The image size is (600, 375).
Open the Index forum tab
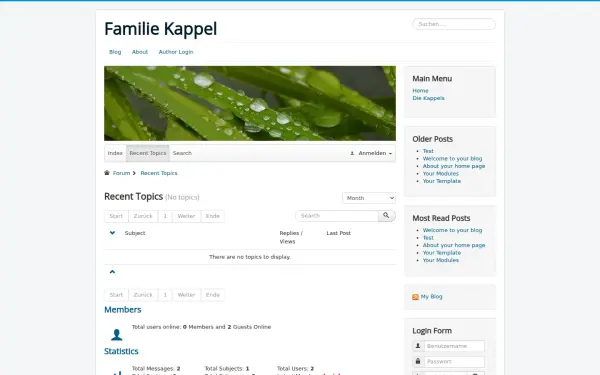115,153
